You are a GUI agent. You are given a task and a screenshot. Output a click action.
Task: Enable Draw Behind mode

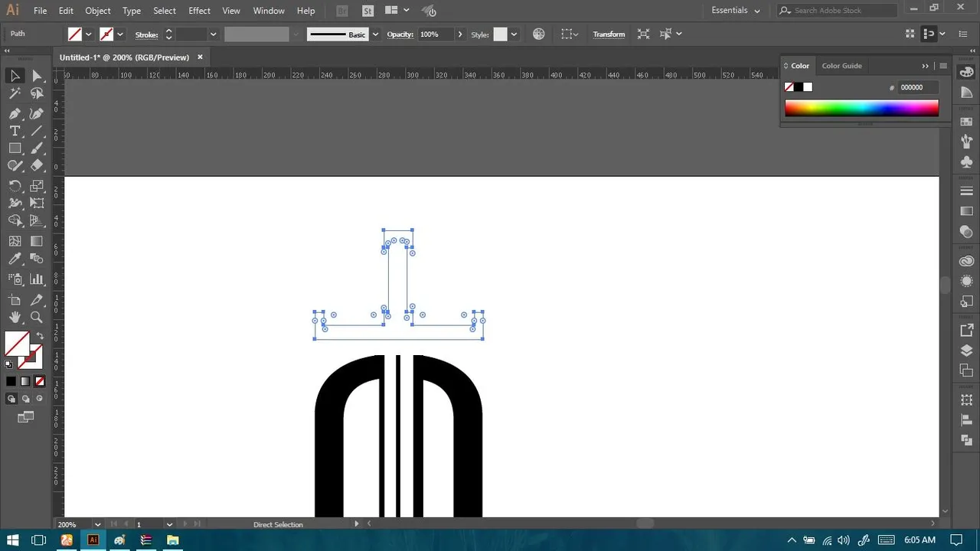25,399
